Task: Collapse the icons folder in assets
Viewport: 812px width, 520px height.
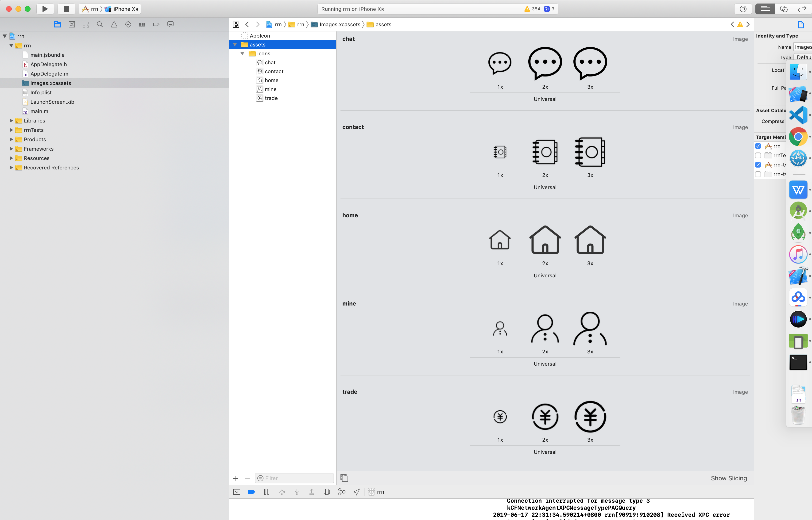Action: (x=242, y=53)
